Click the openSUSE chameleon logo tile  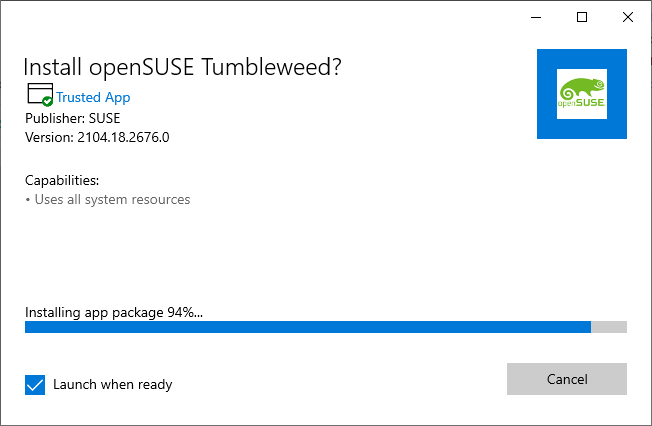582,94
